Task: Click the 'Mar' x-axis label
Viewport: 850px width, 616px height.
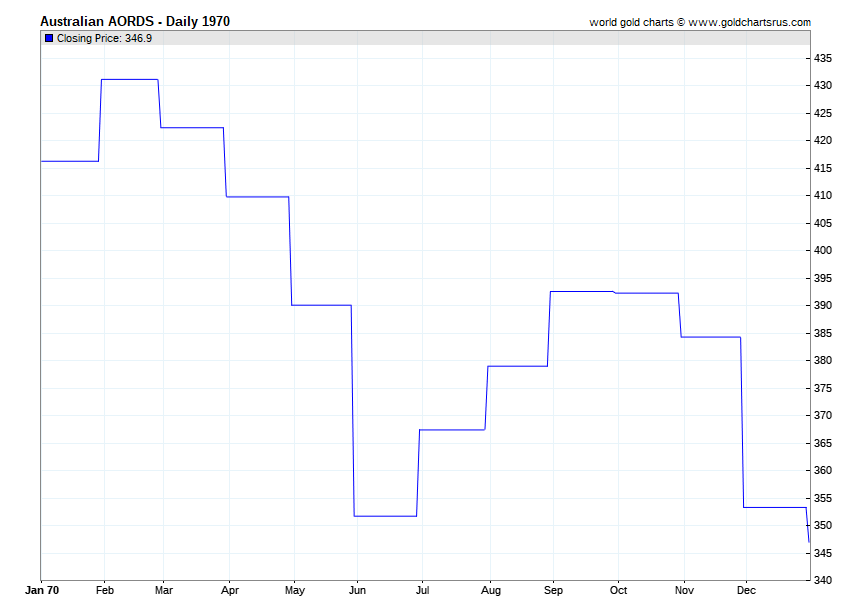Action: (164, 590)
